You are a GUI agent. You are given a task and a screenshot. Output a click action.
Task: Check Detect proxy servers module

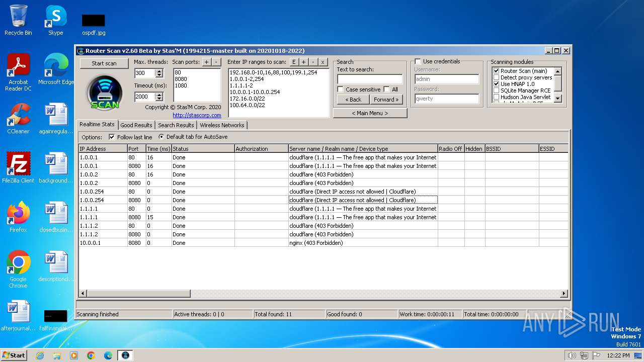pos(497,77)
